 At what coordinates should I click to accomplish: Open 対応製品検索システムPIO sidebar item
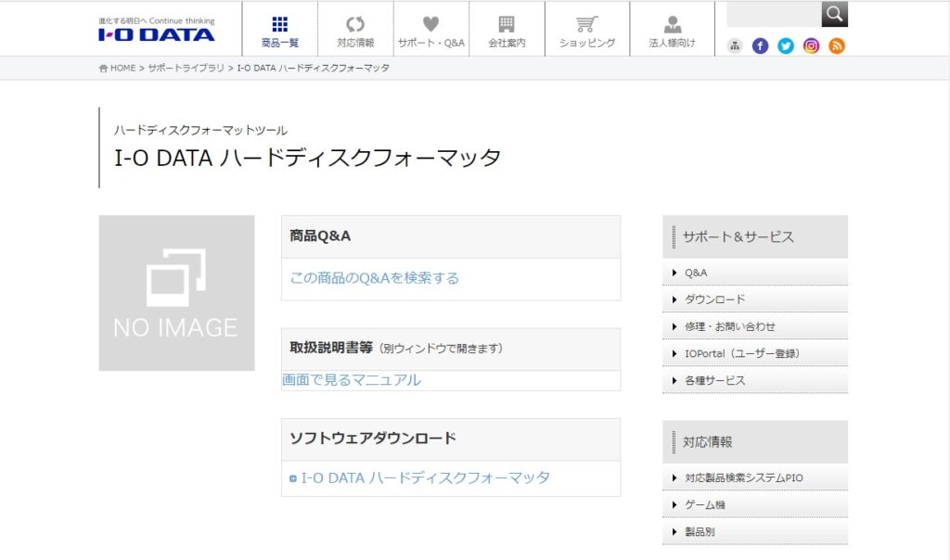tap(755, 477)
